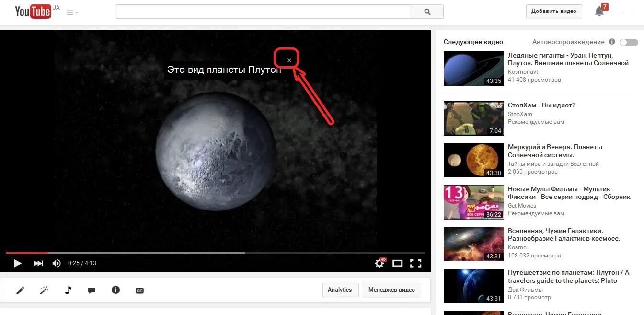Click the Добавить видео button
The height and width of the screenshot is (315, 644).
coord(554,12)
